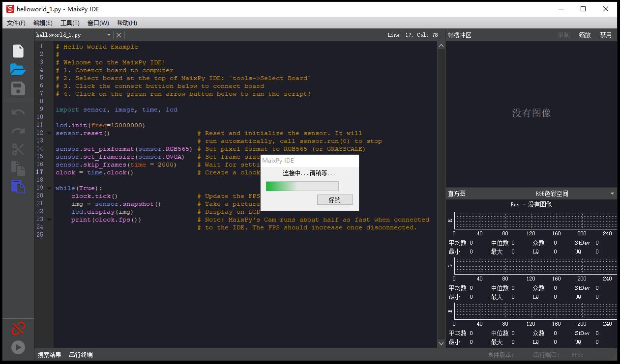Click the Cut scissors icon
The image size is (620, 364).
(x=18, y=149)
